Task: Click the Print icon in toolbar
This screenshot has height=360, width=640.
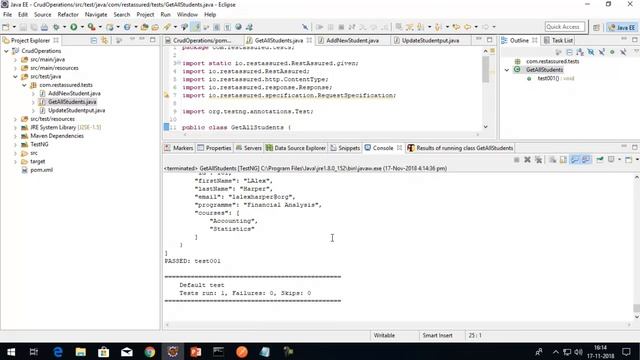Action: pos(44,27)
